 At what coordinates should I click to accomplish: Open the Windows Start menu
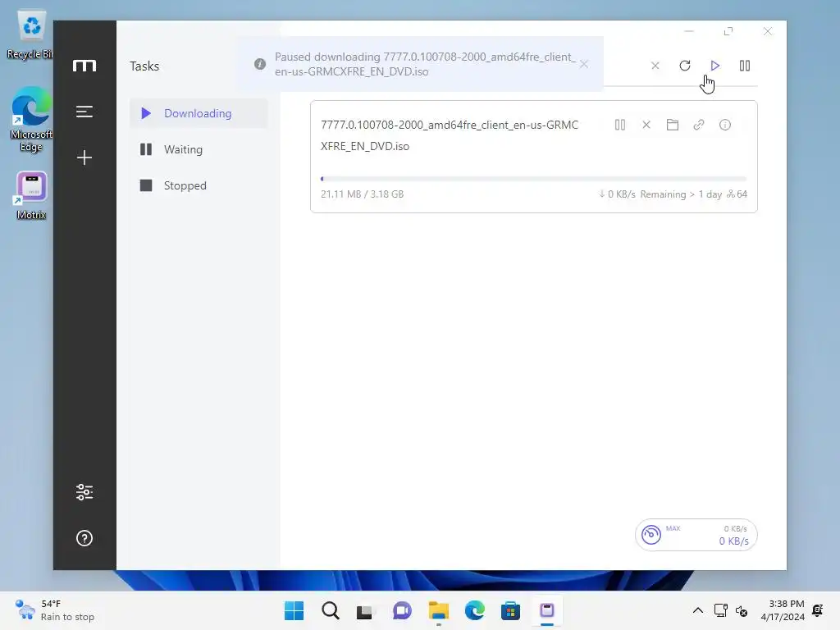point(294,610)
